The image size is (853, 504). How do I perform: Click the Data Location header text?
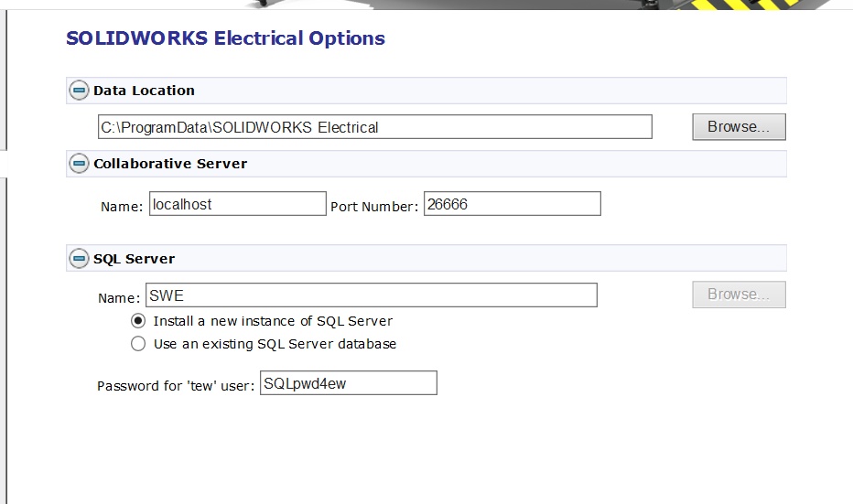[144, 91]
